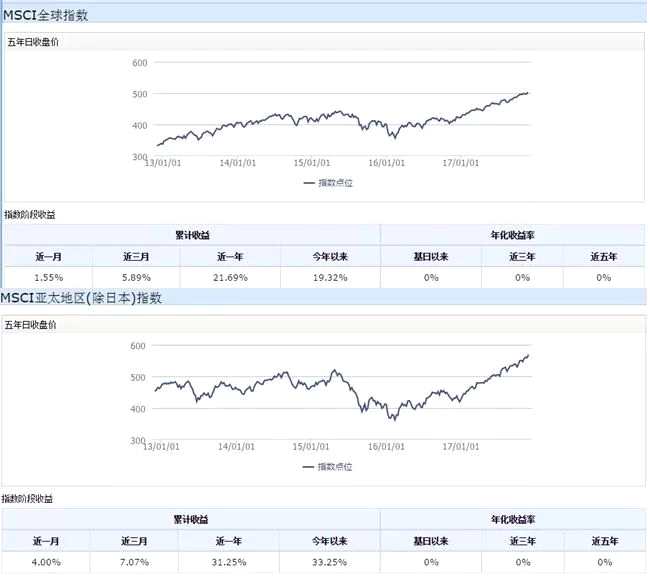Viewport: 650px width, 576px height.
Task: Click 近一年 column header in MSCI全球指数 table
Action: pos(230,257)
